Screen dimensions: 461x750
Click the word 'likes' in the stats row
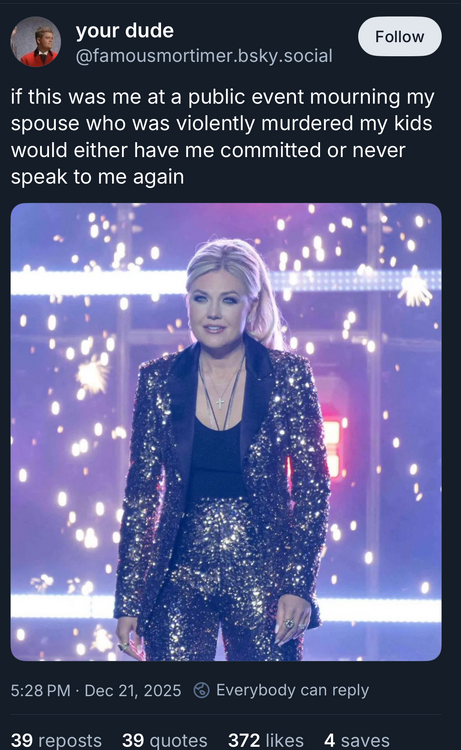click(x=284, y=740)
